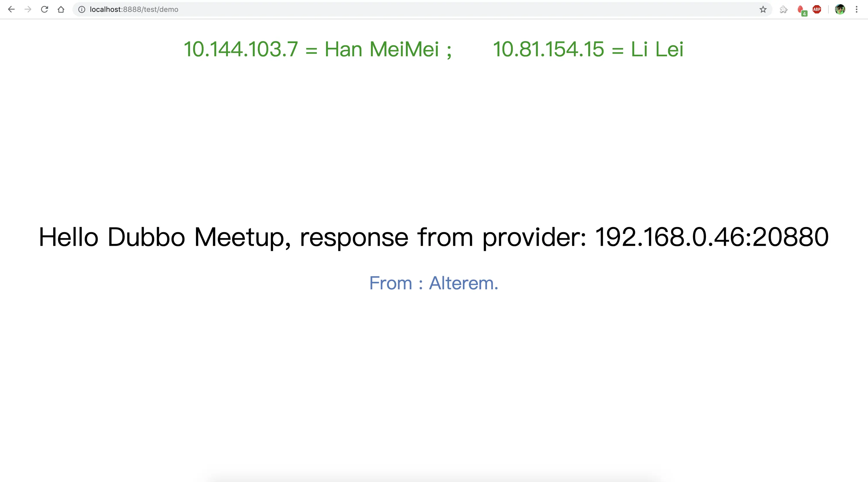Open the Adblock Plus extension icon
868x482 pixels.
[817, 9]
